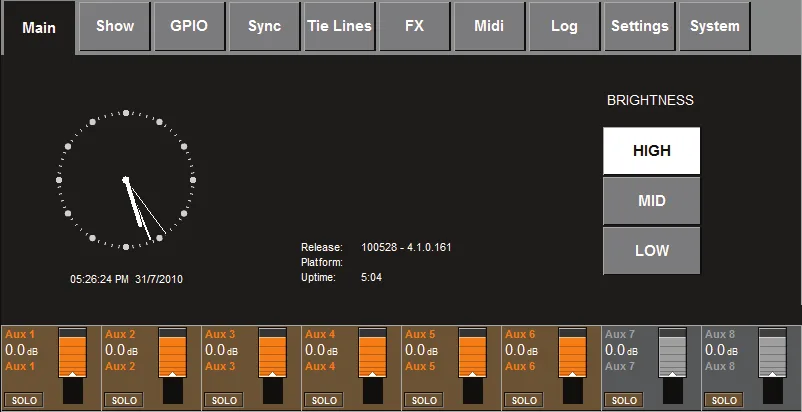Select the Aux 8 channel's 0.0 dB level
The image size is (802, 412).
tap(721, 351)
